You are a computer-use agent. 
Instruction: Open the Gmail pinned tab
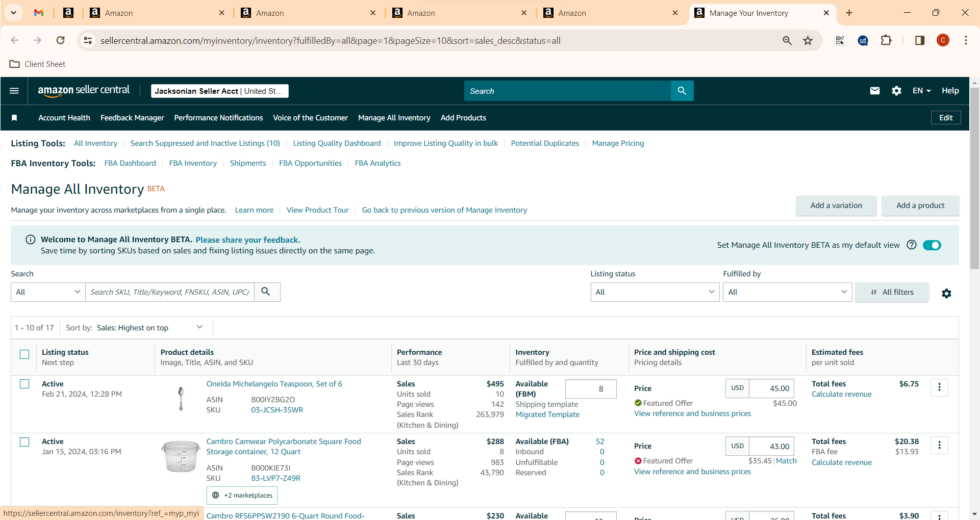tap(39, 13)
